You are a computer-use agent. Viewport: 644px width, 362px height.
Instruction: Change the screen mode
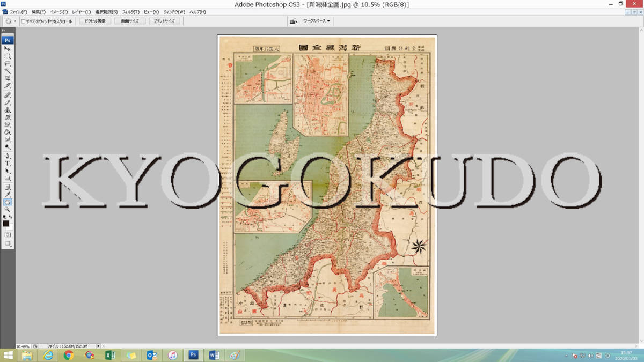coord(8,243)
